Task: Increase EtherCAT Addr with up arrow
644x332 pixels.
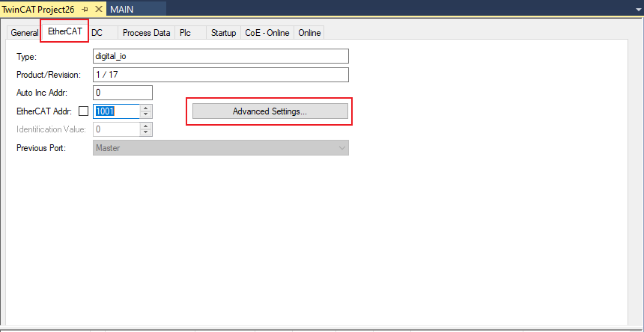Action: tap(146, 108)
